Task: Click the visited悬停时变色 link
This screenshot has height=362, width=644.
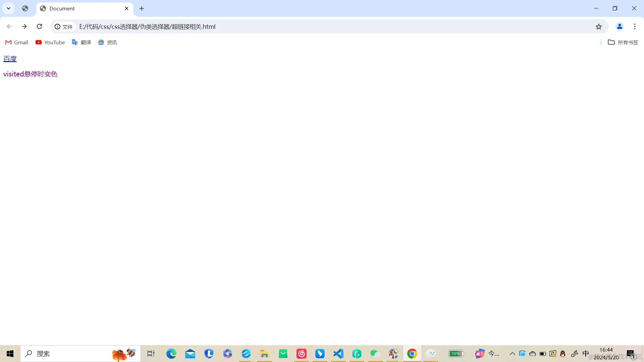Action: coord(30,74)
